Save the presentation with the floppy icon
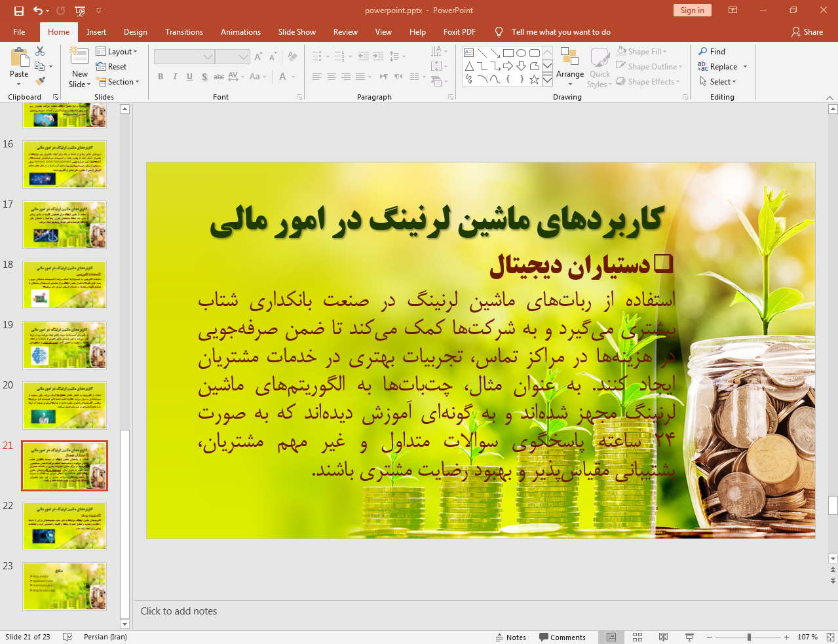This screenshot has width=838, height=644. [x=18, y=10]
